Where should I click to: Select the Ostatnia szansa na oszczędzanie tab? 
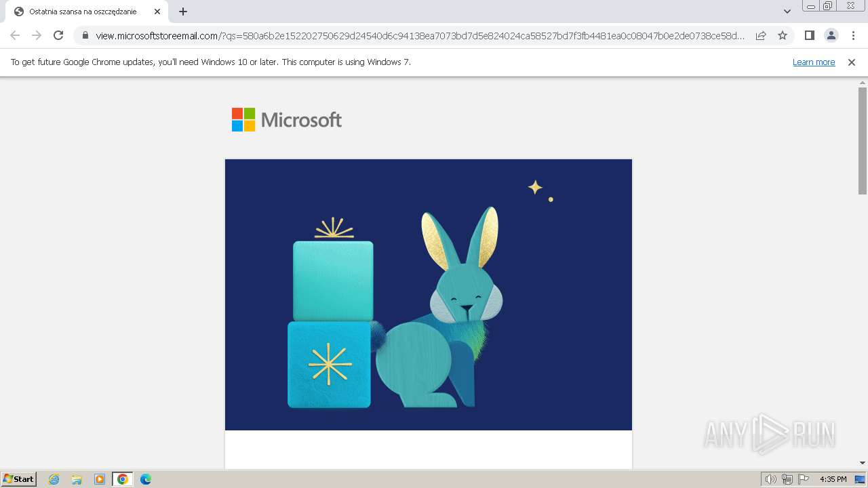coord(87,12)
